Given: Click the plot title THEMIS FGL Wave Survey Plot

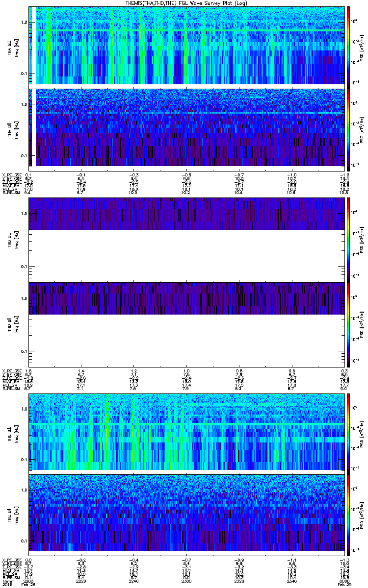Looking at the screenshot, I should coord(186,3).
